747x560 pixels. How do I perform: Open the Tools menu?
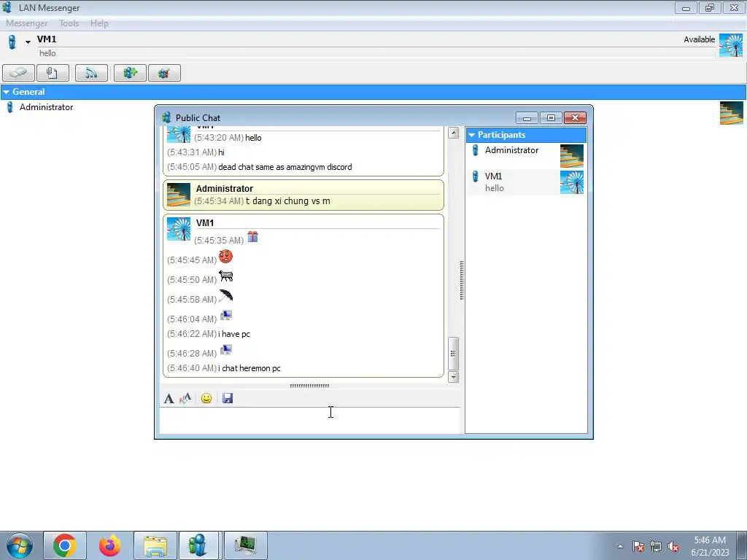(x=69, y=23)
